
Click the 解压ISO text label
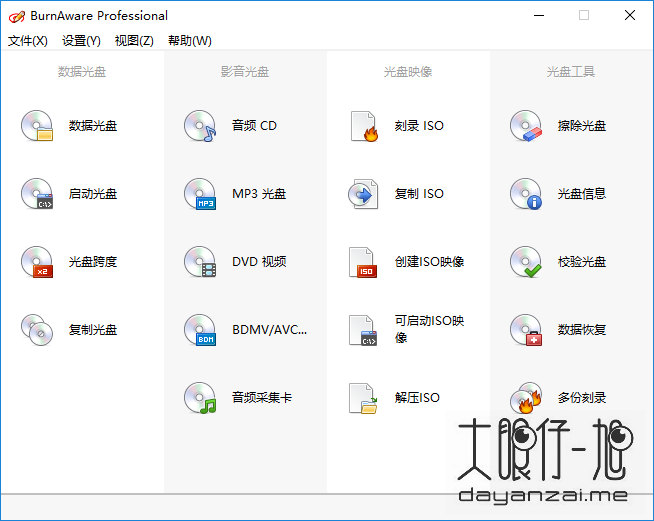(418, 398)
